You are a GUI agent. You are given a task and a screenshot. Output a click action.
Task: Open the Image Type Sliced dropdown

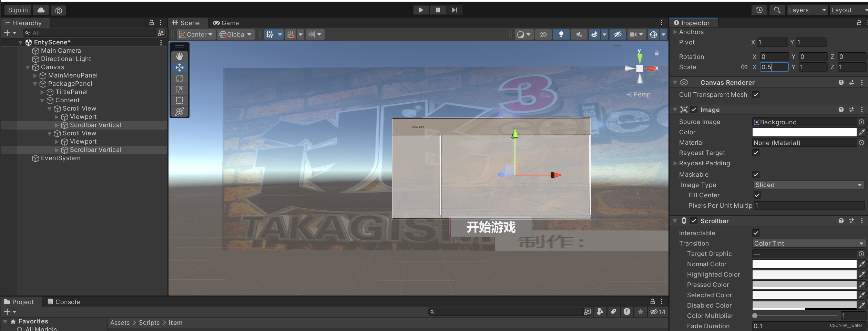pos(808,185)
